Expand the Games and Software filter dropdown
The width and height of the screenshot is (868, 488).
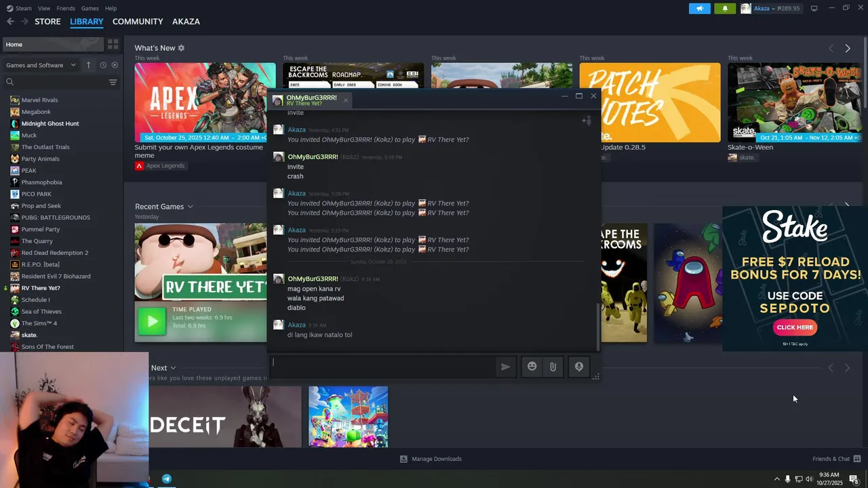(41, 65)
